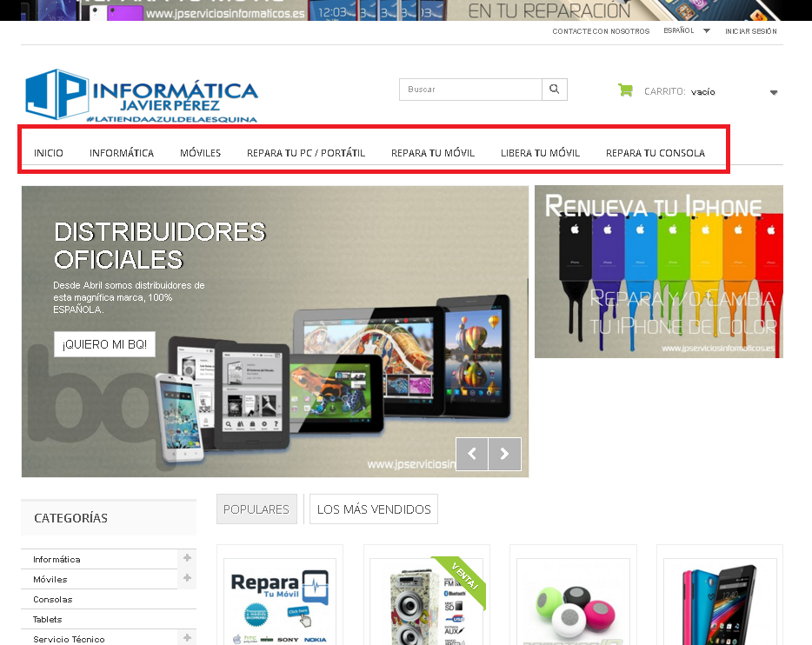The height and width of the screenshot is (645, 812).
Task: Open the colored smartphones product image
Action: [x=720, y=602]
